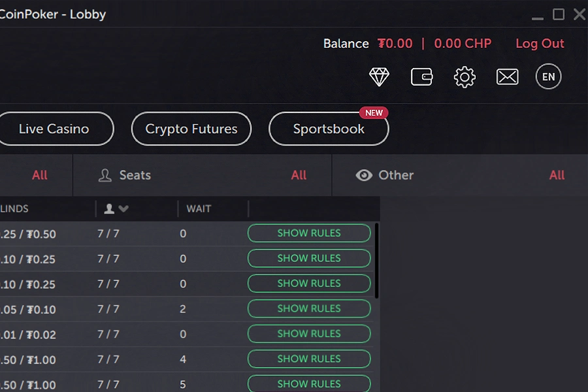Open the settings gear icon
This screenshot has height=392, width=588.
[x=465, y=77]
